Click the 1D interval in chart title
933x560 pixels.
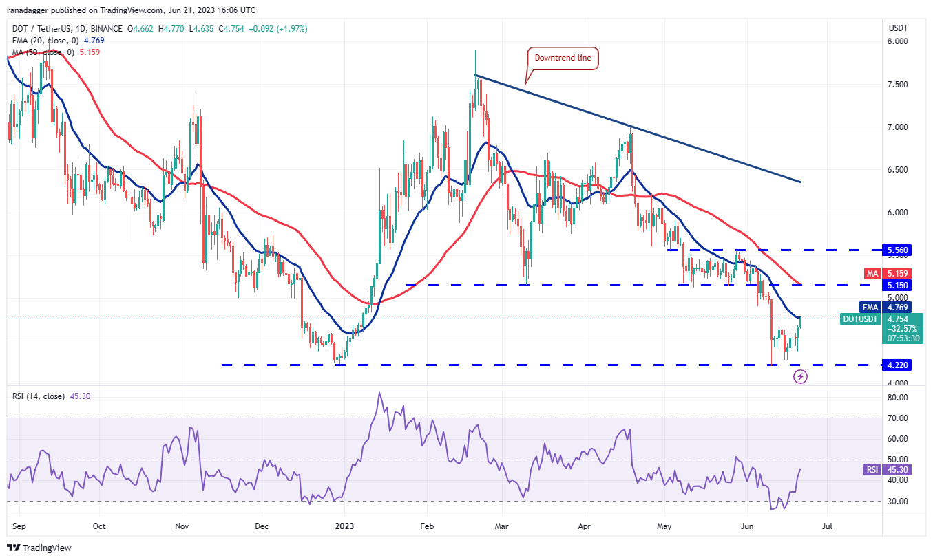[105, 29]
